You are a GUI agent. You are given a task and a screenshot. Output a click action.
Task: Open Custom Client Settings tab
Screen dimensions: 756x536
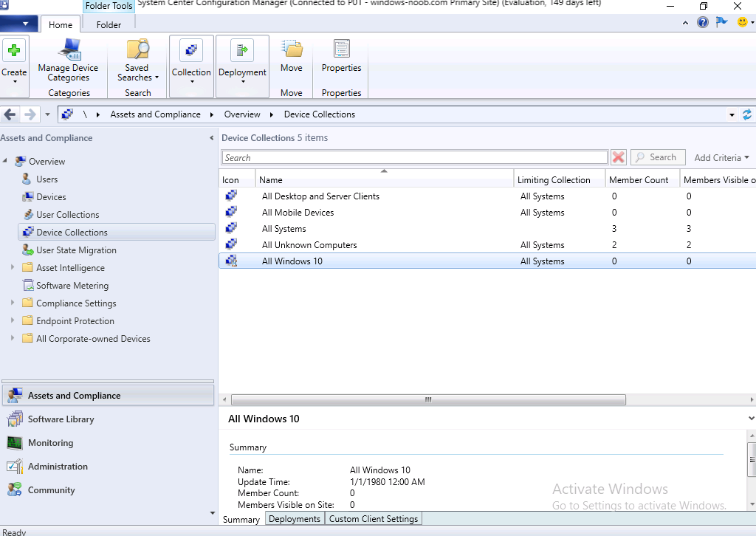pos(374,518)
